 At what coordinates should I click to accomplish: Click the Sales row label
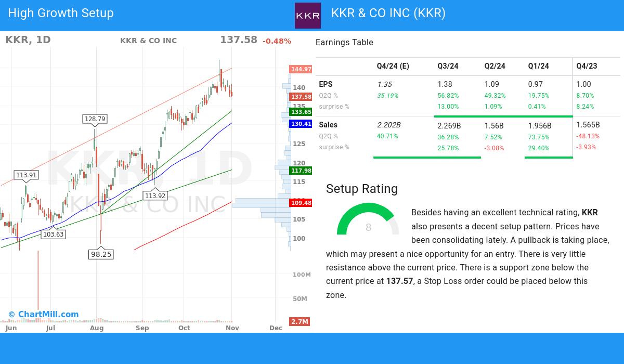[x=328, y=125]
